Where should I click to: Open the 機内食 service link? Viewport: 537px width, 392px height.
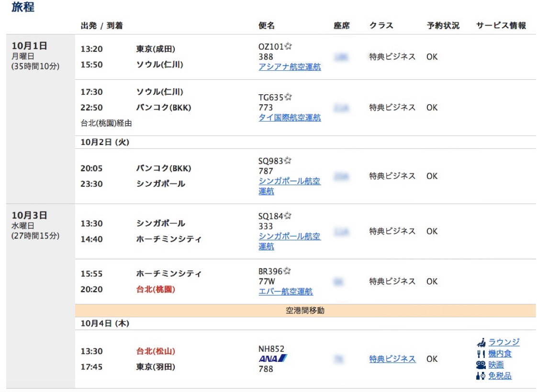pyautogui.click(x=500, y=353)
